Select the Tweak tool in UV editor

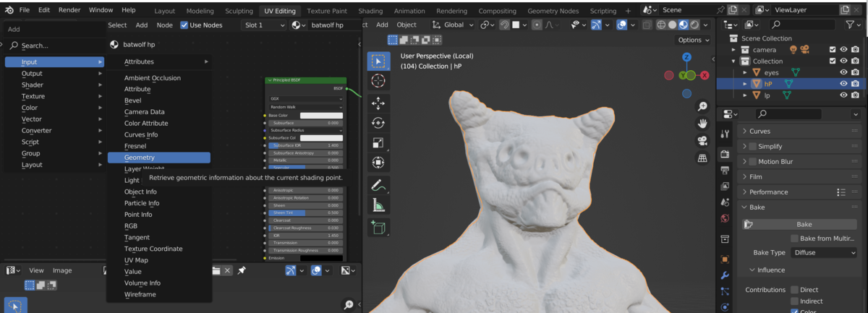point(16,305)
